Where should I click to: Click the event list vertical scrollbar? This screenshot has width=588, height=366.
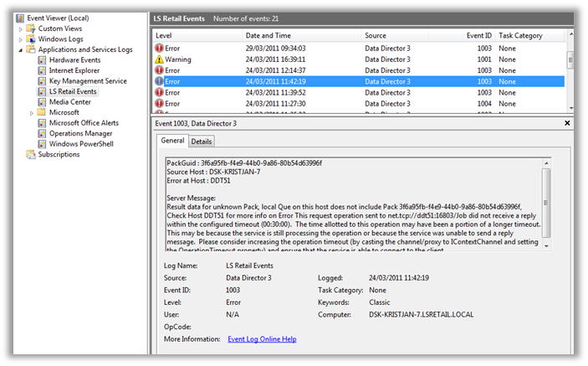[570, 75]
